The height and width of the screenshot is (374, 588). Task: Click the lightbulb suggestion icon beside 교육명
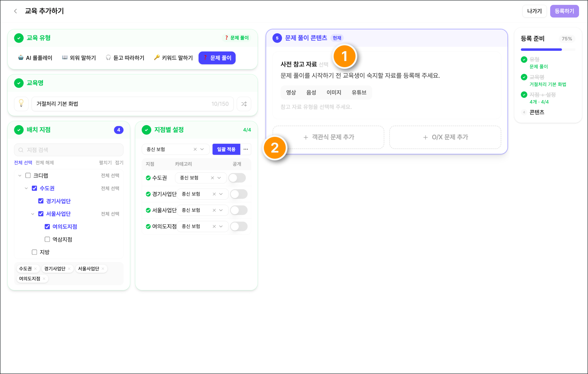pyautogui.click(x=21, y=104)
